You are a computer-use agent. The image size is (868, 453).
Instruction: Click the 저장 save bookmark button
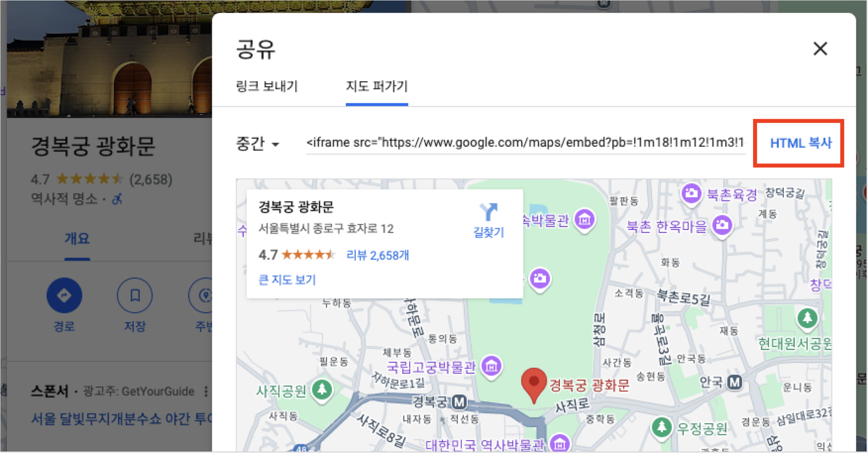[x=135, y=295]
